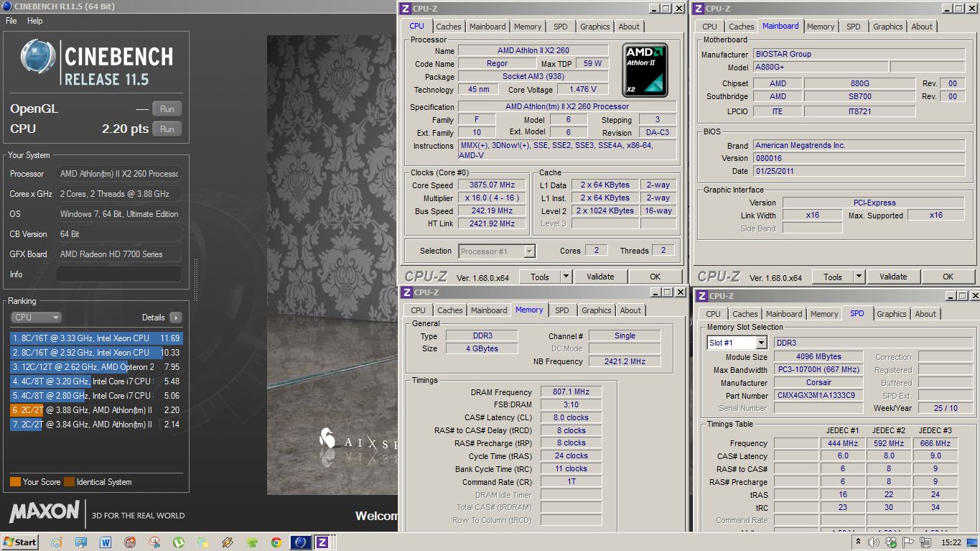The width and height of the screenshot is (980, 551).
Task: Switch to Caches tab in CPU-Z CPU window
Action: pyautogui.click(x=449, y=27)
